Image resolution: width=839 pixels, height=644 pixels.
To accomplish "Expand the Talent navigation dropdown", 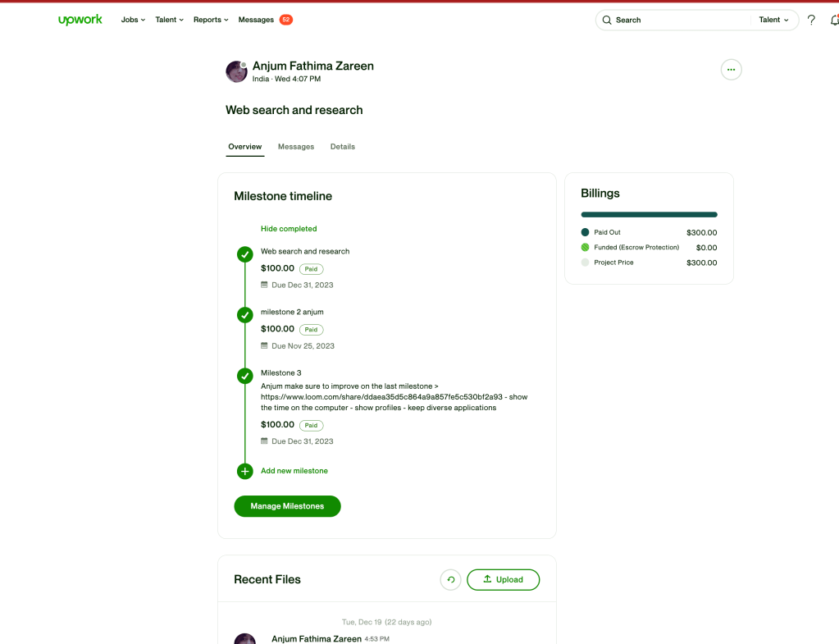I will (x=169, y=20).
